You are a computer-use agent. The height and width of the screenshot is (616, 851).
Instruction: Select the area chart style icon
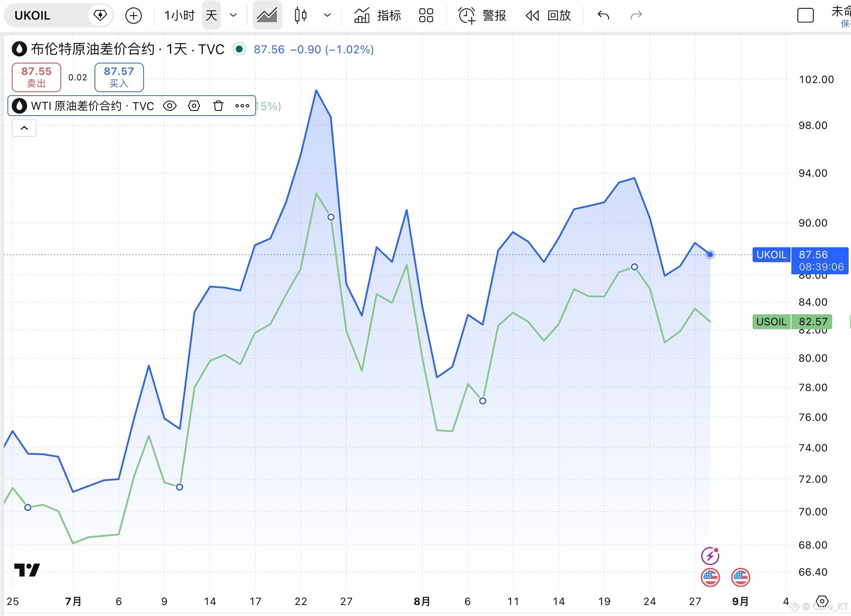pyautogui.click(x=267, y=16)
